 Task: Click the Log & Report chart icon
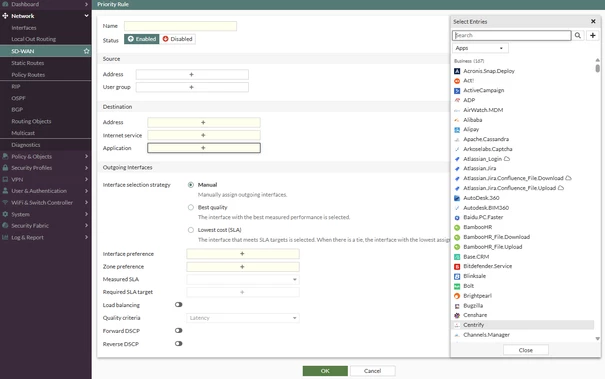pyautogui.click(x=5, y=237)
